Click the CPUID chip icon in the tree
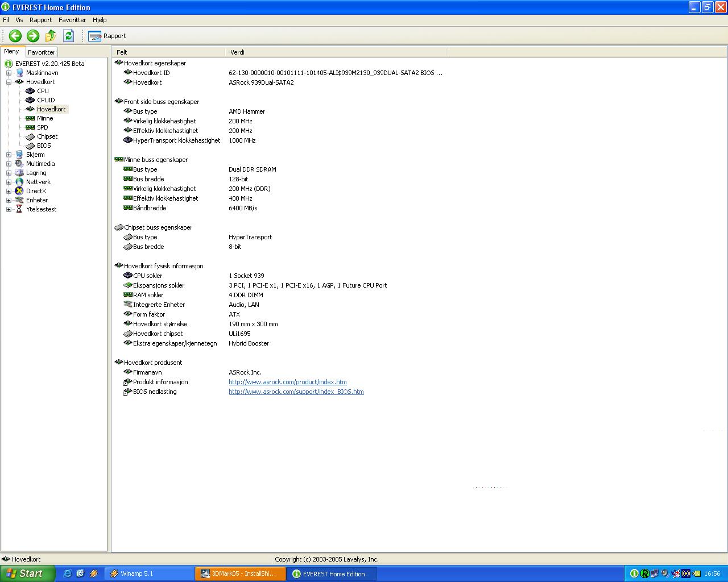728x582 pixels. tap(30, 100)
